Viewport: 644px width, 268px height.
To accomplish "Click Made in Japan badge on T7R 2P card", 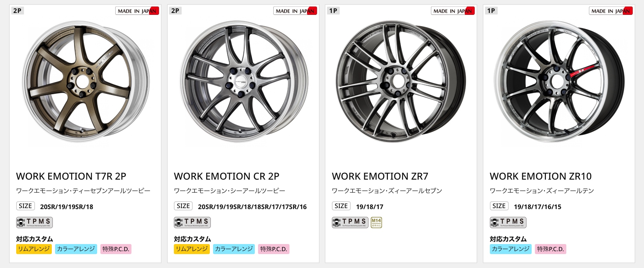I will tap(137, 11).
